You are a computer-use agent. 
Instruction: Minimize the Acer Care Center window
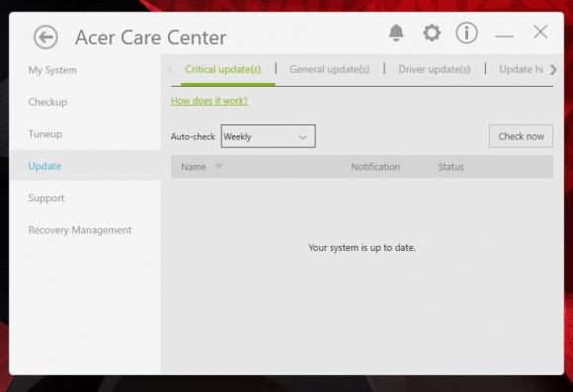[x=504, y=36]
